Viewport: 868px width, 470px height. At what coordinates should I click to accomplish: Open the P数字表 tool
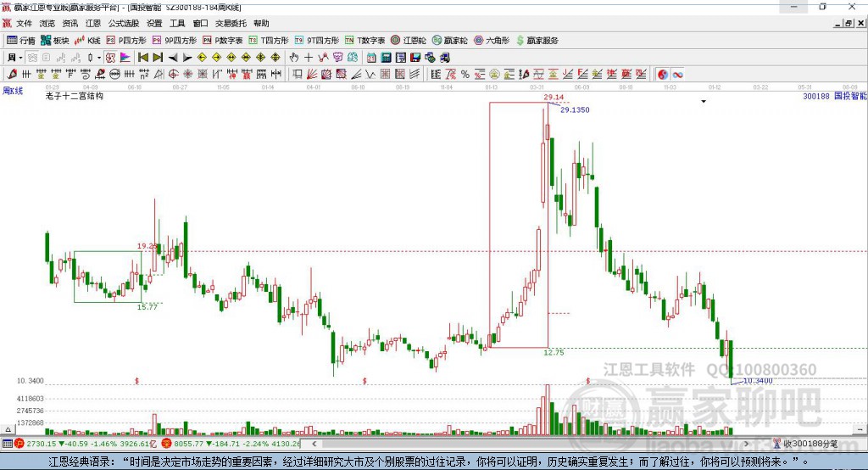coord(223,41)
